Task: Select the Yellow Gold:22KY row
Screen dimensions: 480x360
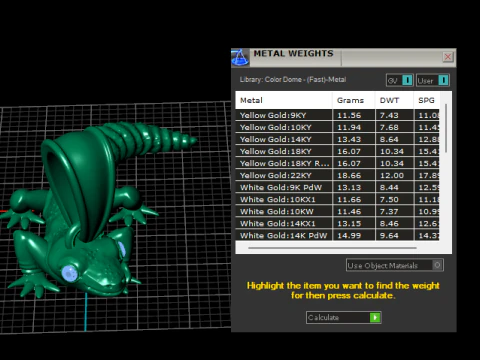Action: 337,175
